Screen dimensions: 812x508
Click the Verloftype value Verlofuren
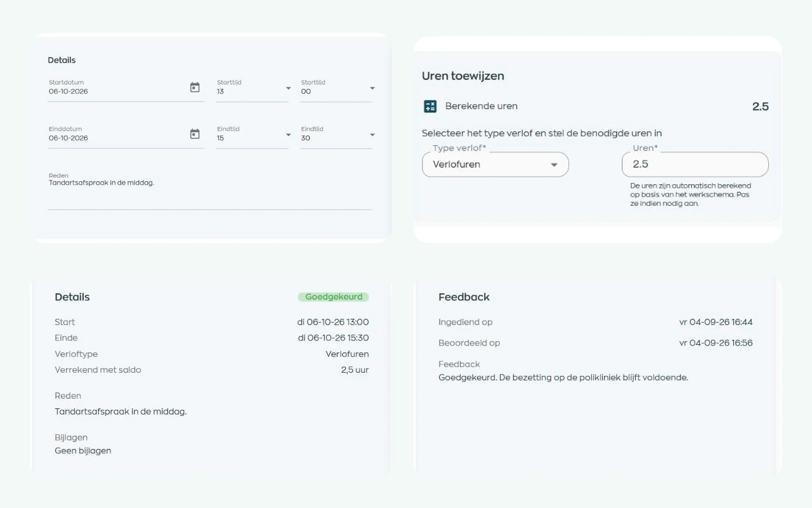(x=347, y=354)
